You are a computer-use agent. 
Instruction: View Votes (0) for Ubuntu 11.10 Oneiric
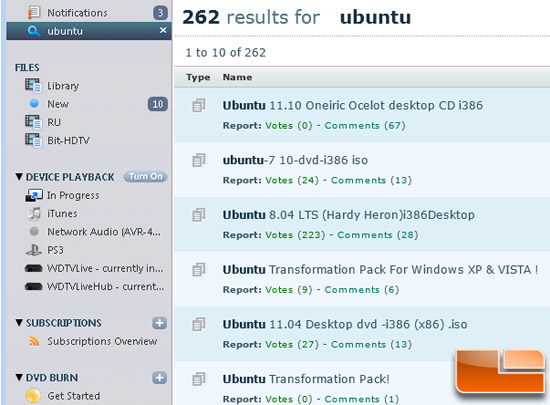289,126
